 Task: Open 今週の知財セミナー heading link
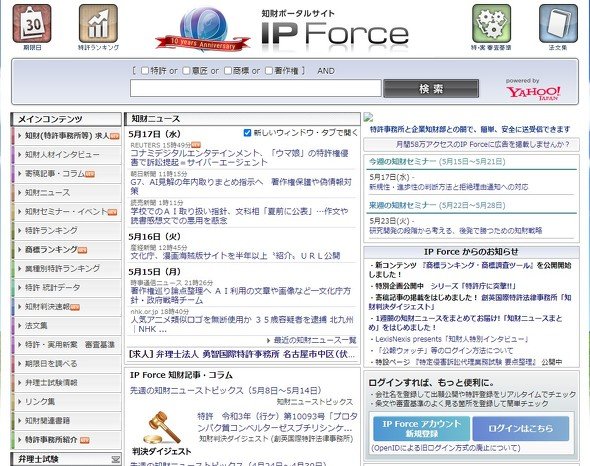437,162
